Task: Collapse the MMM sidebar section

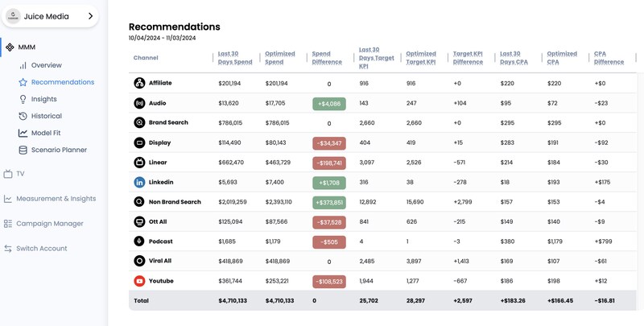Action: click(27, 47)
